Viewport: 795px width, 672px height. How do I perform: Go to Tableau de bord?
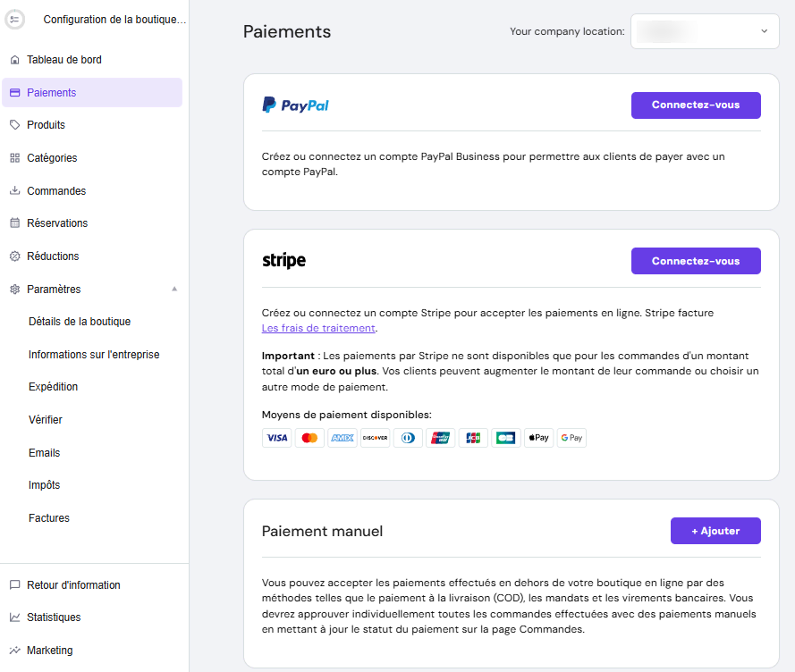point(64,60)
